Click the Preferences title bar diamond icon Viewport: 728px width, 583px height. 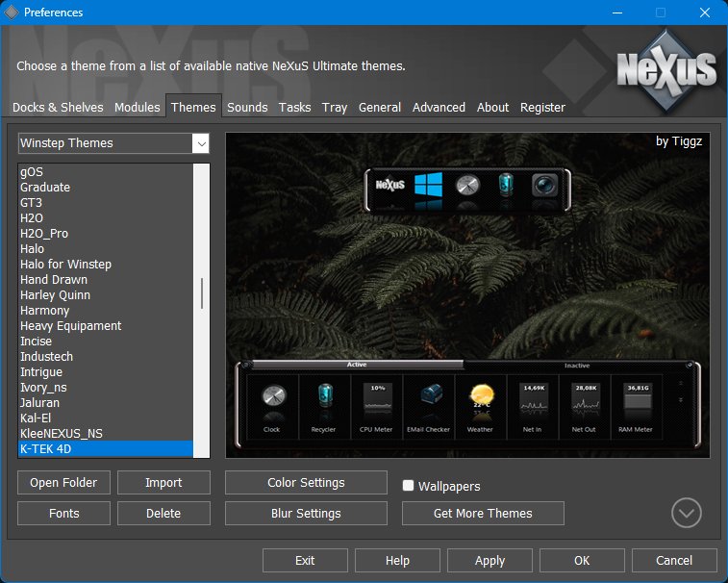12,13
